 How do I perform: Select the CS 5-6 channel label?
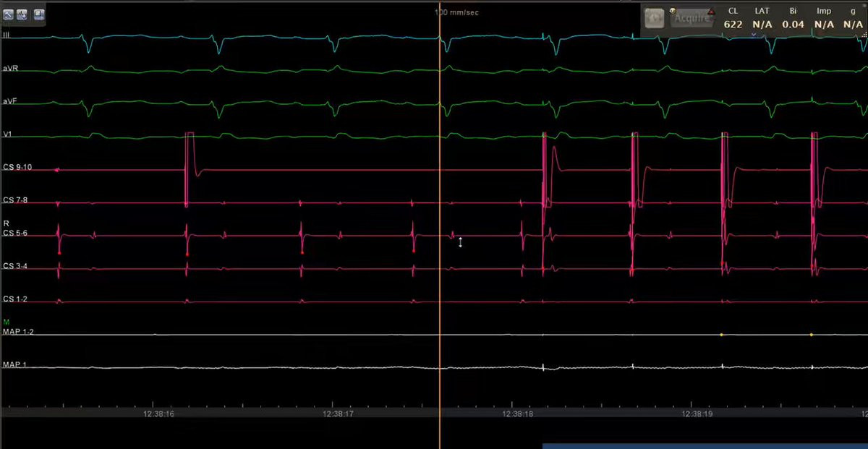15,233
